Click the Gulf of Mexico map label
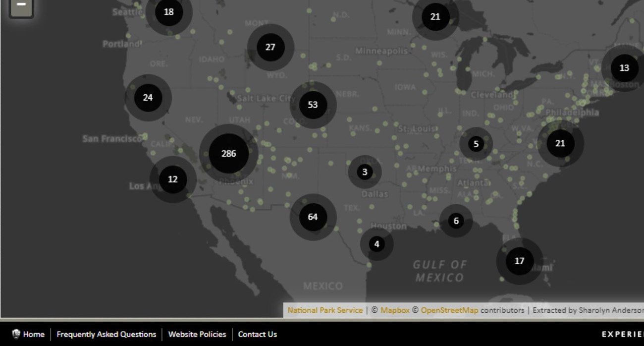This screenshot has height=346, width=644. (440, 271)
